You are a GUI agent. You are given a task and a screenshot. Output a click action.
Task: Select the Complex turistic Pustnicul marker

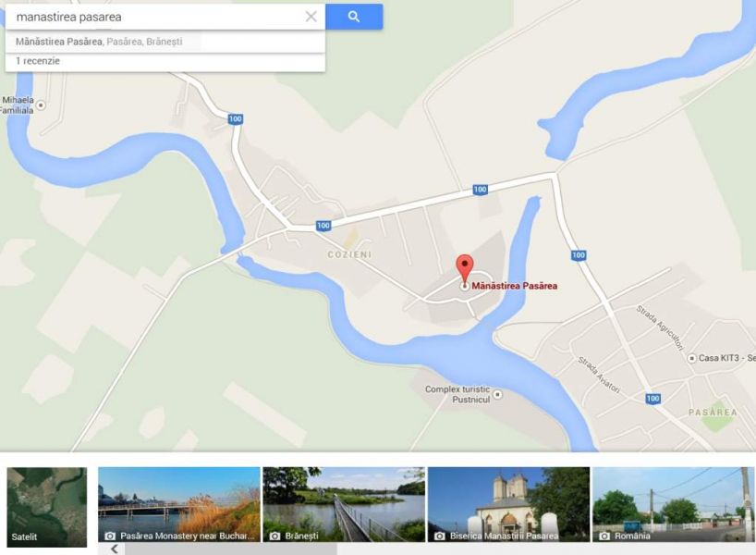497,394
